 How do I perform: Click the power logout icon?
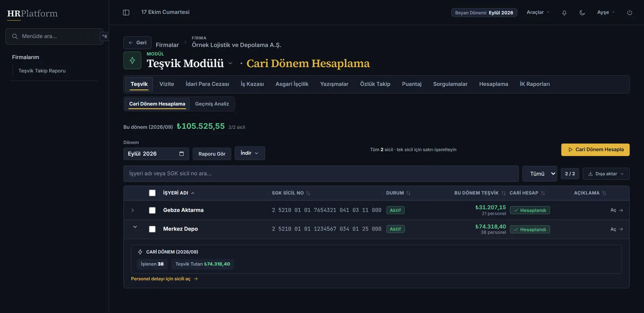(630, 12)
